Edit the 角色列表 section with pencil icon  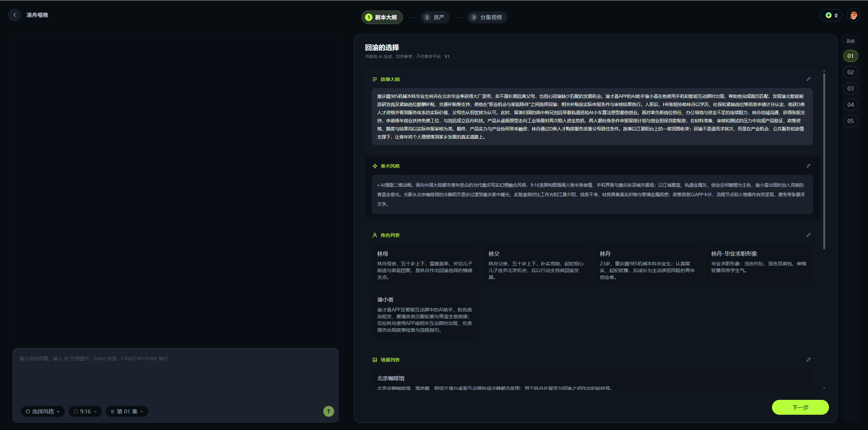[808, 235]
